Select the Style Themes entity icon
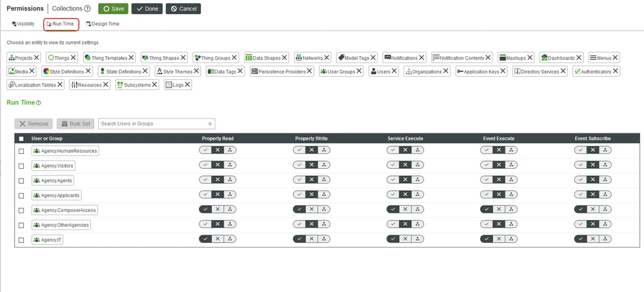Screen dimensions: 644x292 point(159,72)
